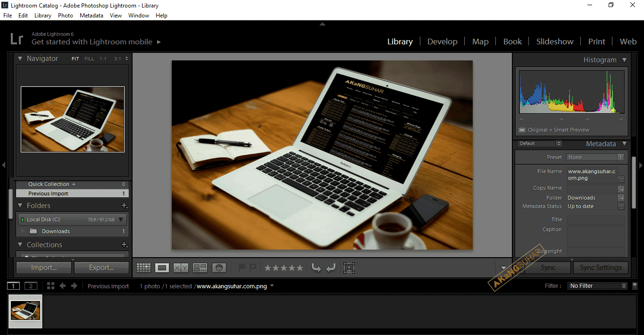Rotate photo counter-clockwise
Screen dimensions: 644x335
point(317,268)
